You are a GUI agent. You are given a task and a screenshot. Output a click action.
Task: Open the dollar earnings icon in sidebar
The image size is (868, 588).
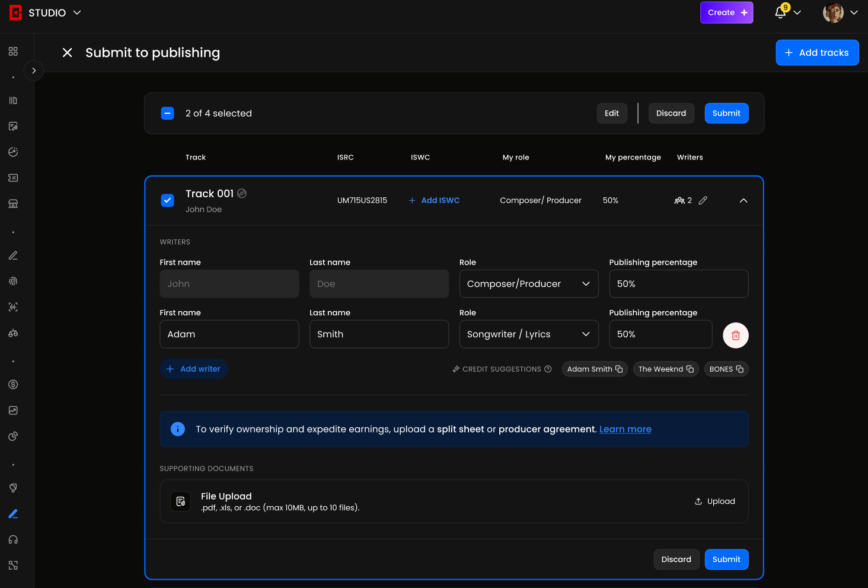coord(13,385)
